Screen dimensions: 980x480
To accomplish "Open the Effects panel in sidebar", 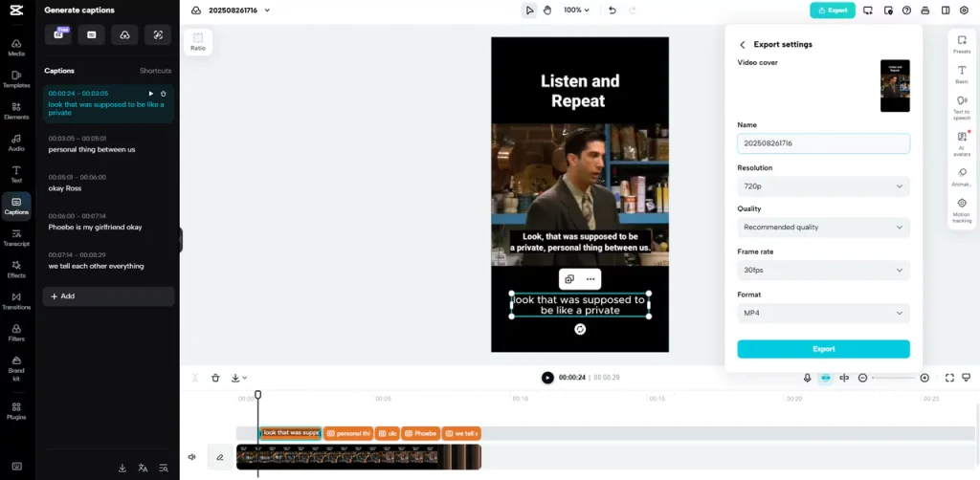I will coord(16,268).
